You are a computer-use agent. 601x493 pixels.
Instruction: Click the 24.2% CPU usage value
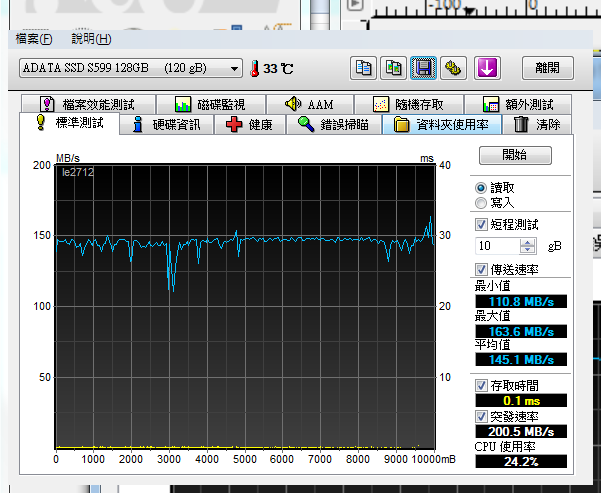(x=521, y=461)
